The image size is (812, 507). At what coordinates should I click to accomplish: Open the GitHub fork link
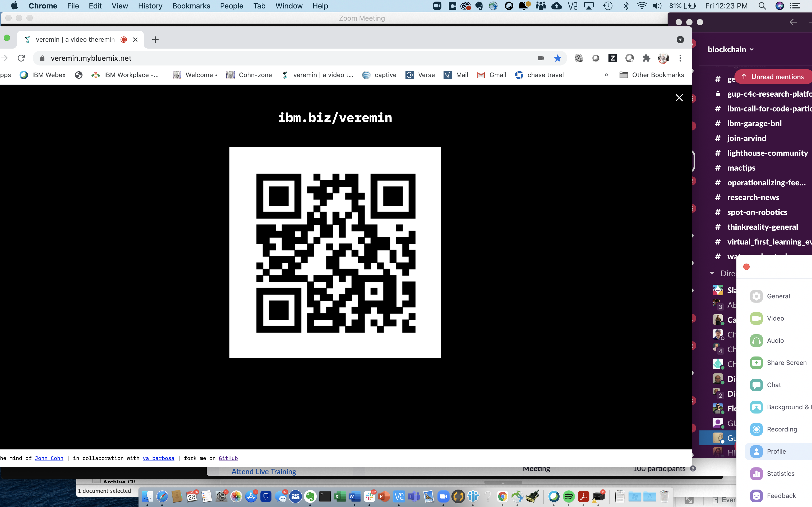[x=228, y=458]
